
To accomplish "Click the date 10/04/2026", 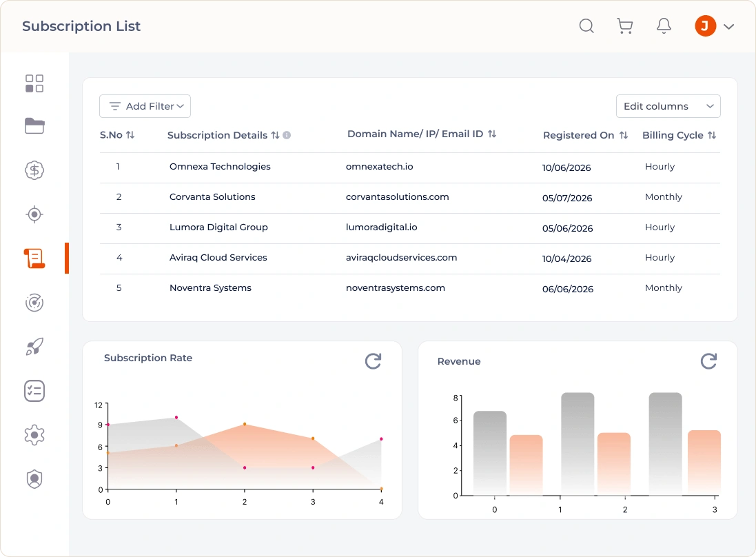I will pyautogui.click(x=566, y=259).
